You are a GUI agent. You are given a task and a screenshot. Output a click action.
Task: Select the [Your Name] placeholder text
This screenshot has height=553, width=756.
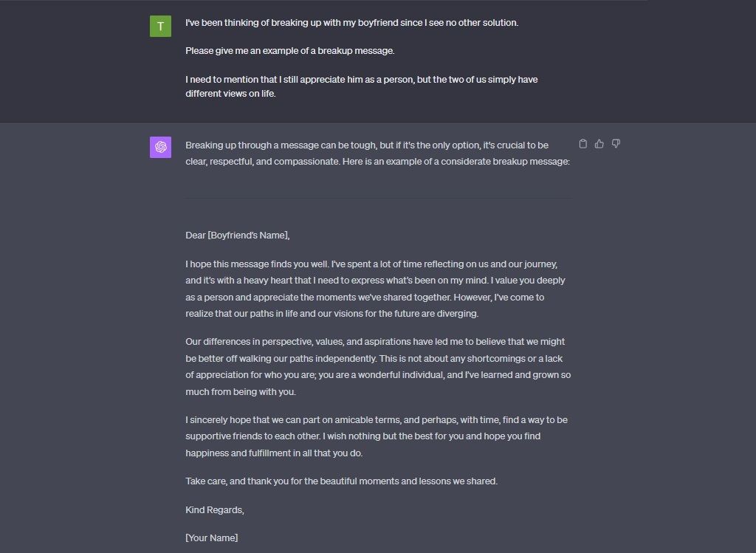(211, 537)
